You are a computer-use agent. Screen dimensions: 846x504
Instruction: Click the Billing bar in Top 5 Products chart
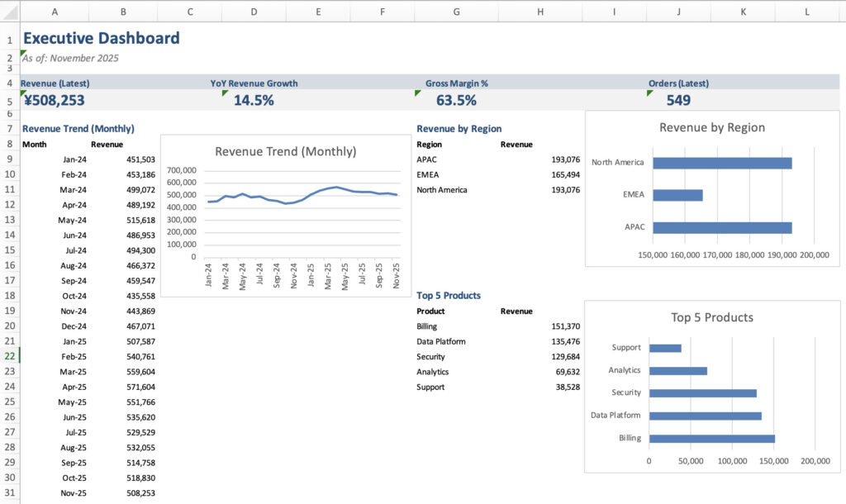coord(711,438)
